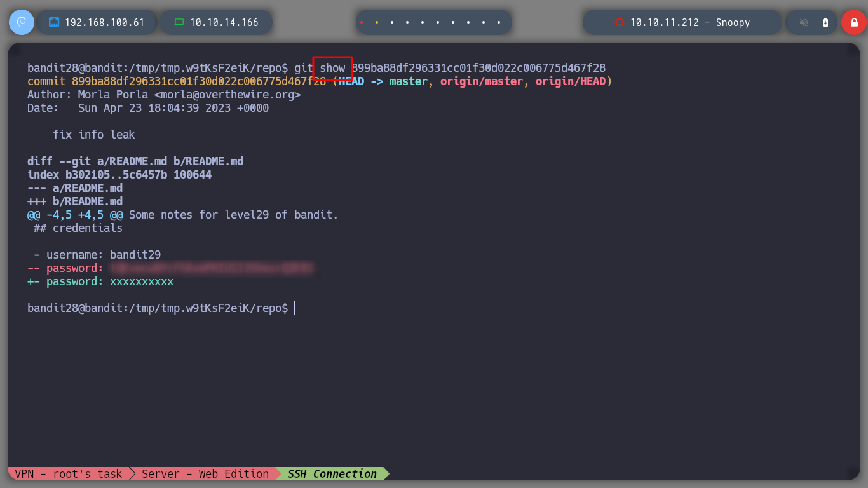The height and width of the screenshot is (488, 868).
Task: Click the diff --git a/README.md line
Action: 135,161
